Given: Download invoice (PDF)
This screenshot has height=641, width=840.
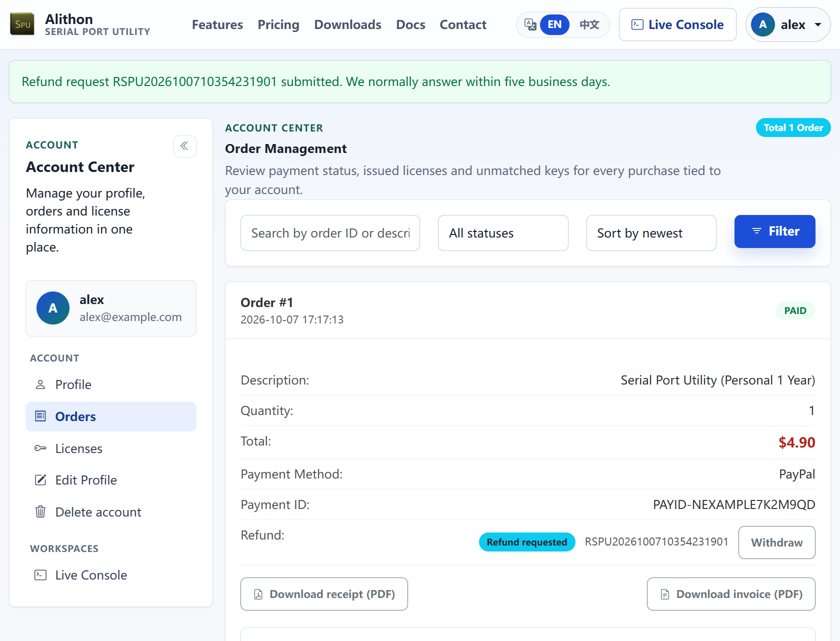Looking at the screenshot, I should coord(731,594).
